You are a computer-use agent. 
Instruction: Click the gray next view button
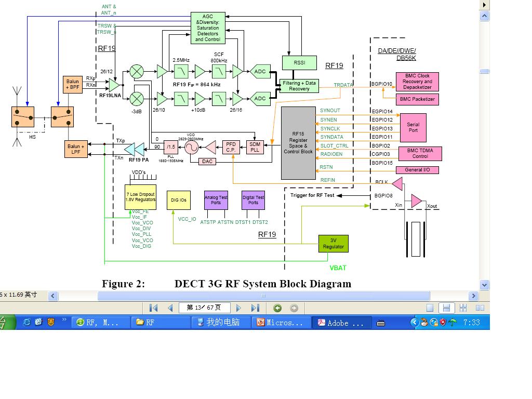[294, 308]
